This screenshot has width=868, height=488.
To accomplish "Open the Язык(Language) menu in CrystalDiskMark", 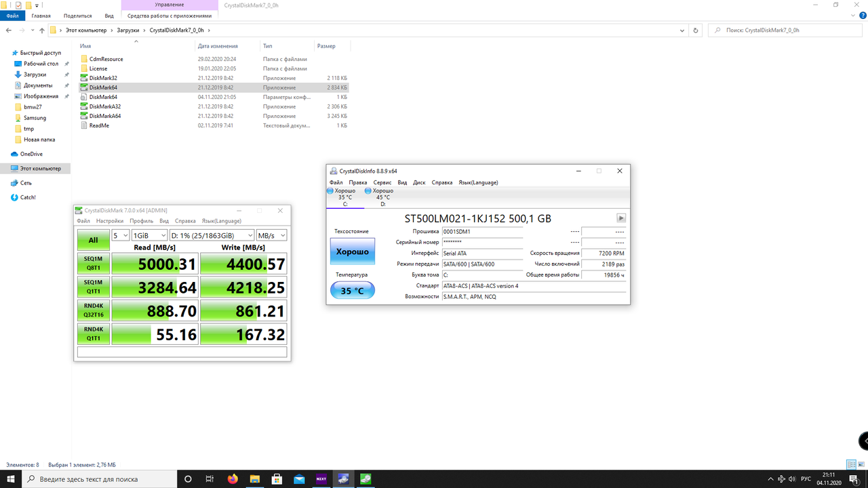I will [x=221, y=221].
